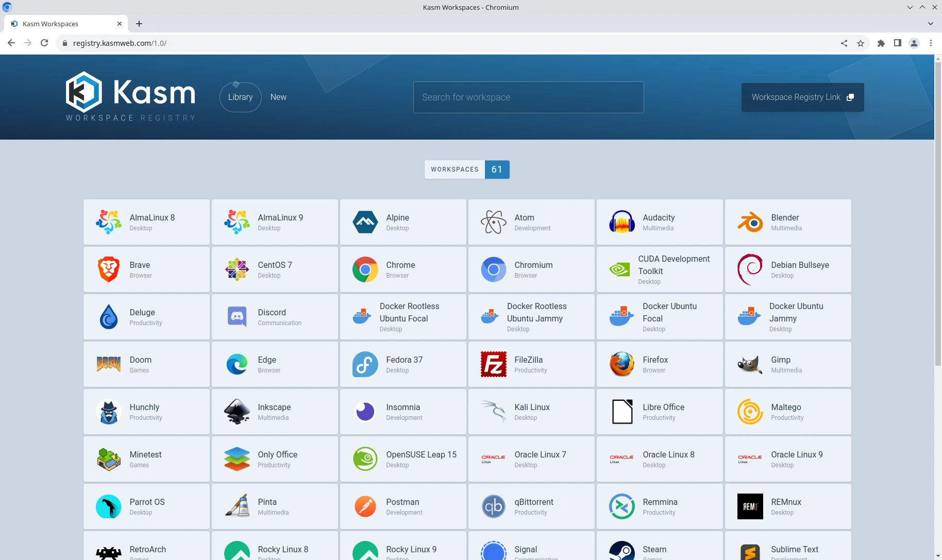Click the Discord icon
Screen dimensions: 942x560
237,317
